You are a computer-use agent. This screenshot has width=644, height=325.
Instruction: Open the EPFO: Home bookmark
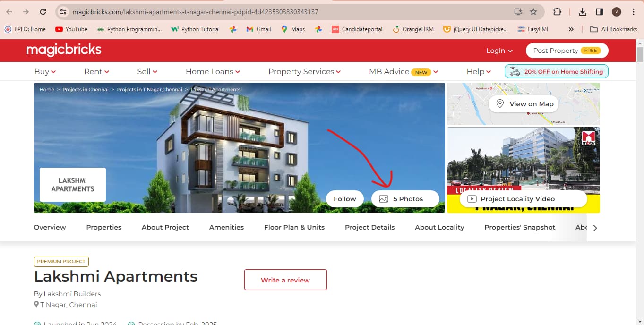[x=25, y=29]
